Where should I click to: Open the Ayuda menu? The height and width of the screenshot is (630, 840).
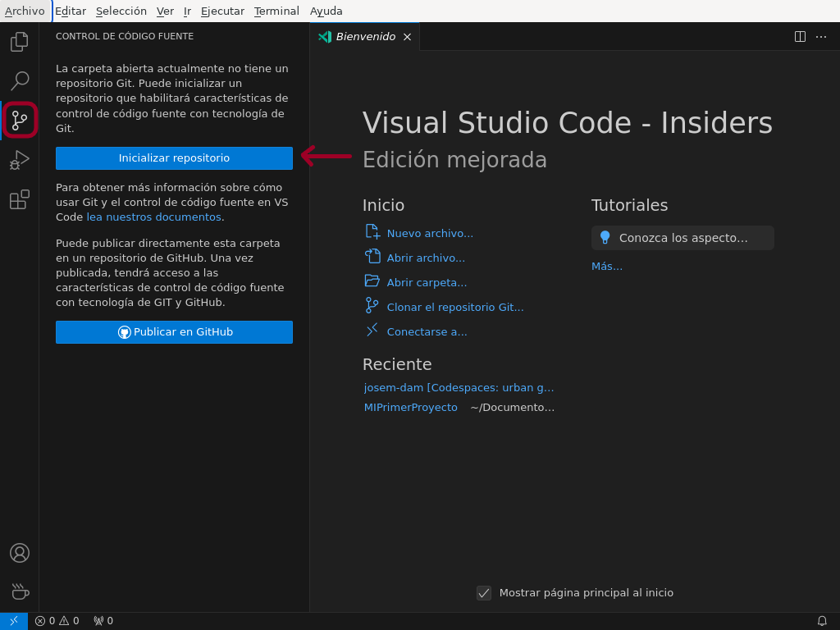(x=326, y=11)
